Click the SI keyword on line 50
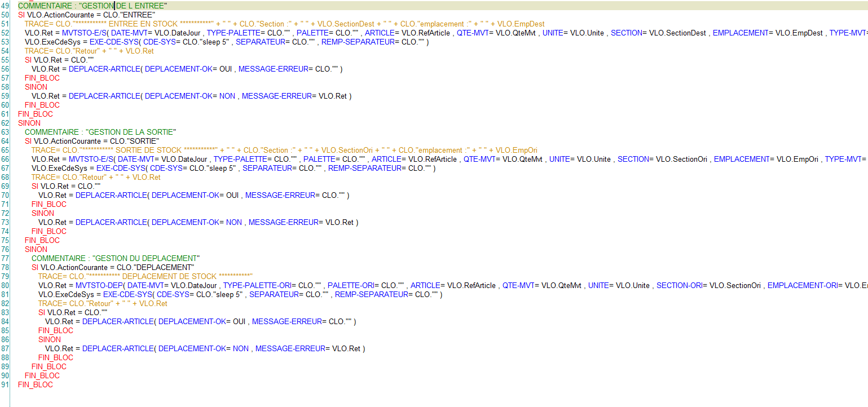This screenshot has height=407, width=868. coord(21,15)
